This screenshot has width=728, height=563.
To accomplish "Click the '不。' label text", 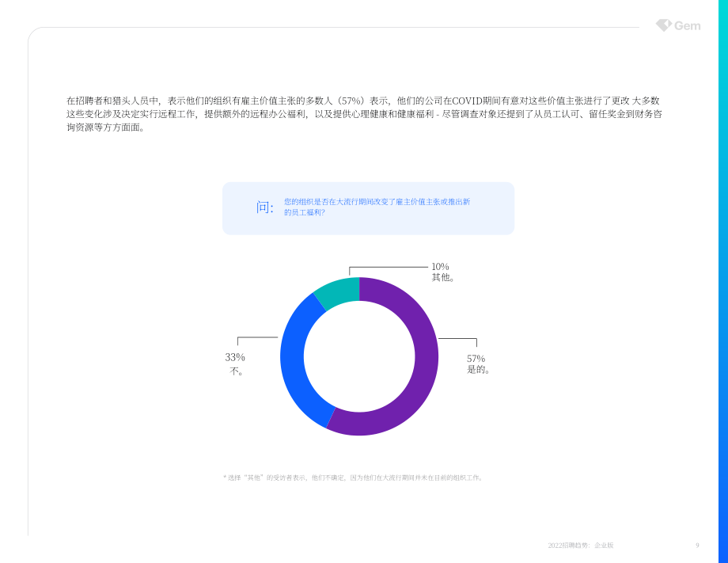I will pos(237,371).
